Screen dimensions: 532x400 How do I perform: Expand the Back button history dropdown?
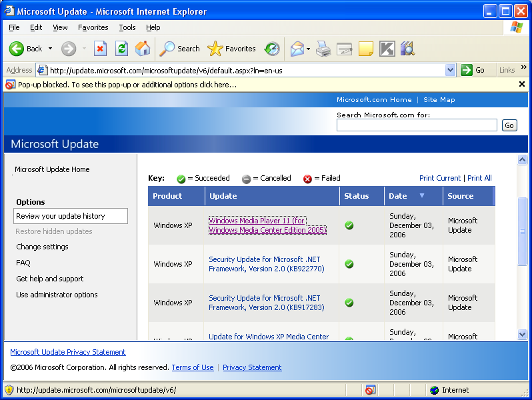(x=50, y=49)
